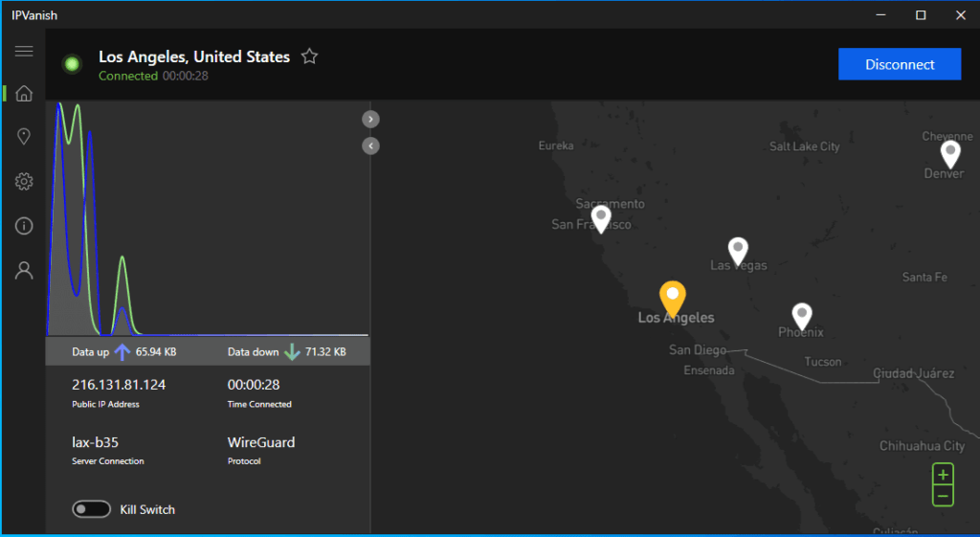Select the San Francisco map pin
Screen dimensions: 980x537
601,219
